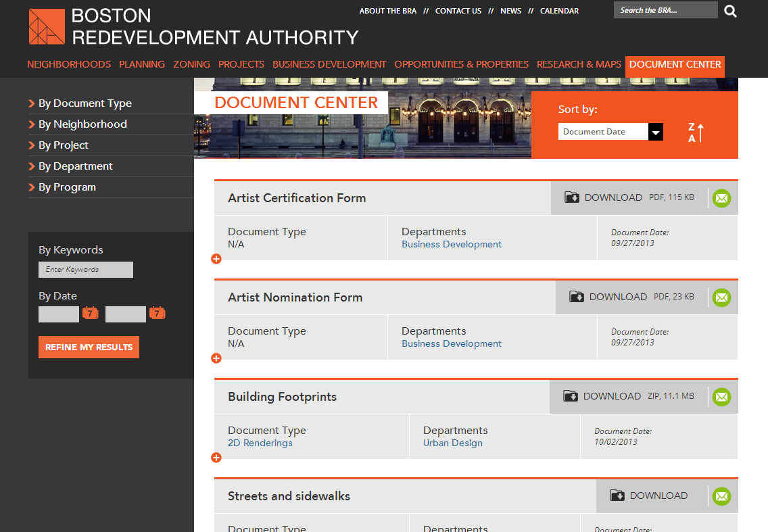Open the end date calendar picker
768x532 pixels.
[157, 313]
